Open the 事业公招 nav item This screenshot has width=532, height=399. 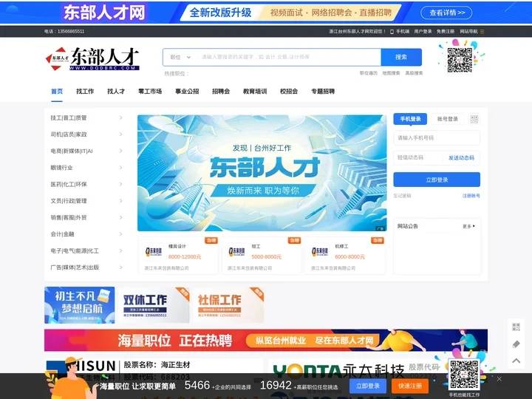(187, 92)
